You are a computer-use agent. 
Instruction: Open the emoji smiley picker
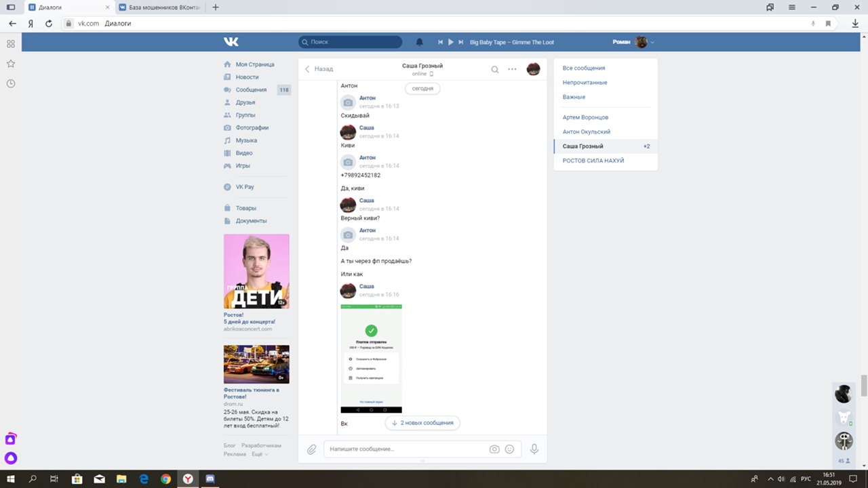tap(509, 449)
